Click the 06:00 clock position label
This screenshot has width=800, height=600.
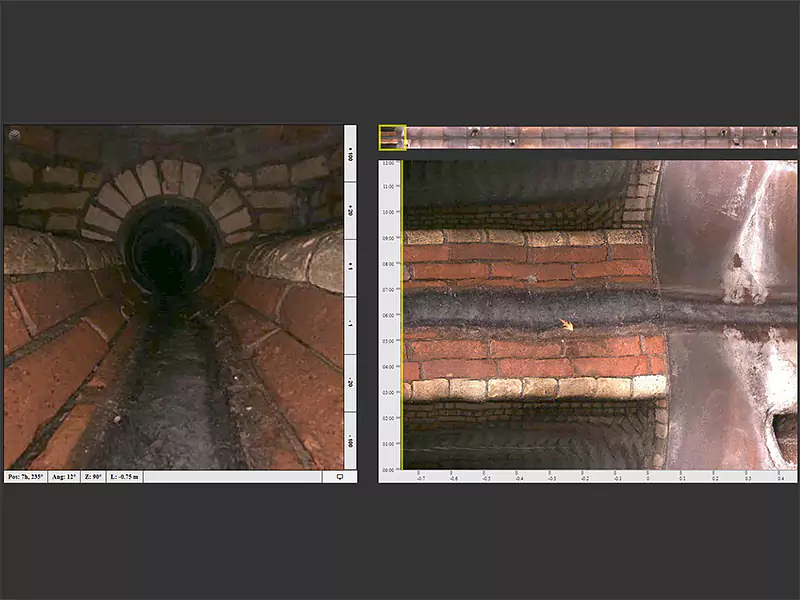[x=388, y=315]
